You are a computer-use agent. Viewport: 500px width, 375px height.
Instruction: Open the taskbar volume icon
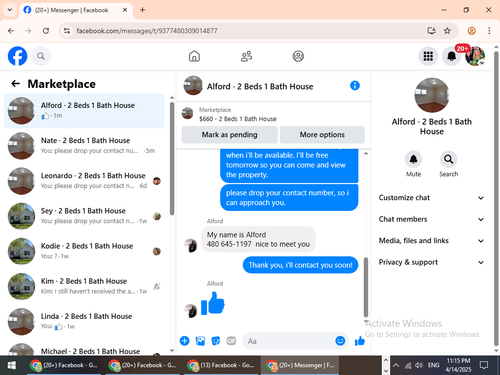click(x=419, y=365)
